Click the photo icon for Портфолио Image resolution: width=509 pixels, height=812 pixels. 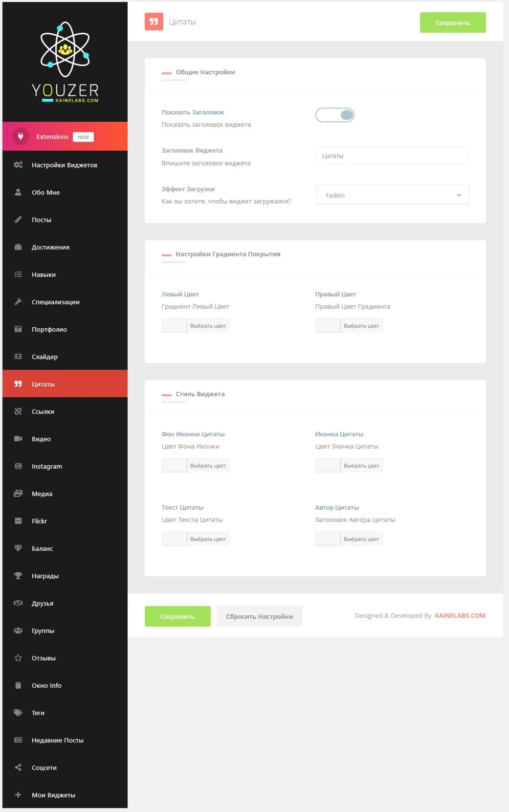tap(18, 329)
